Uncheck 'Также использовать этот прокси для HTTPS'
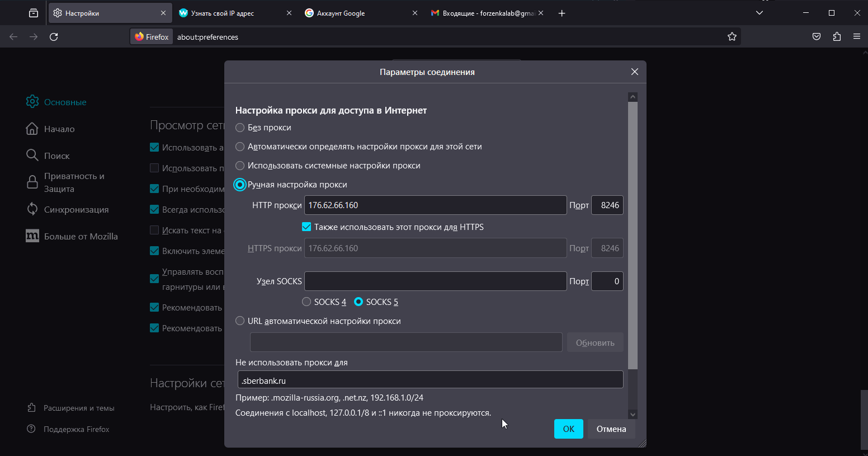Viewport: 868px width, 456px height. pos(306,227)
